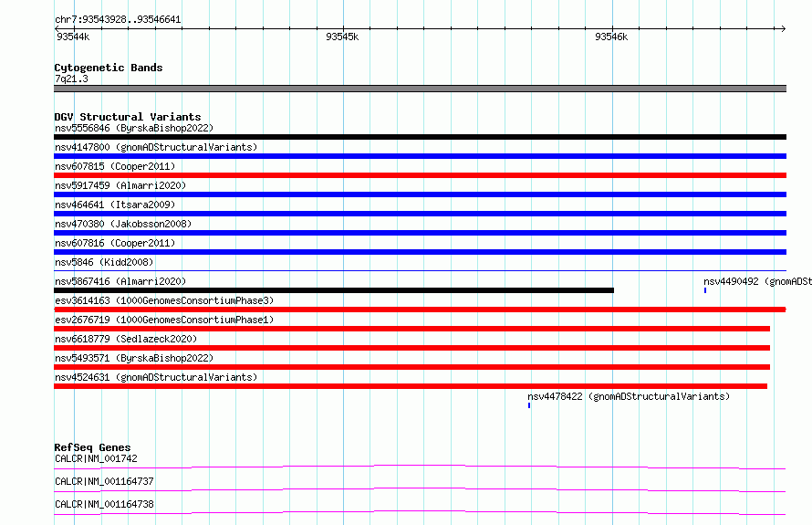Click the blue bar under nsv4147800
812x525 pixels.
(x=420, y=156)
